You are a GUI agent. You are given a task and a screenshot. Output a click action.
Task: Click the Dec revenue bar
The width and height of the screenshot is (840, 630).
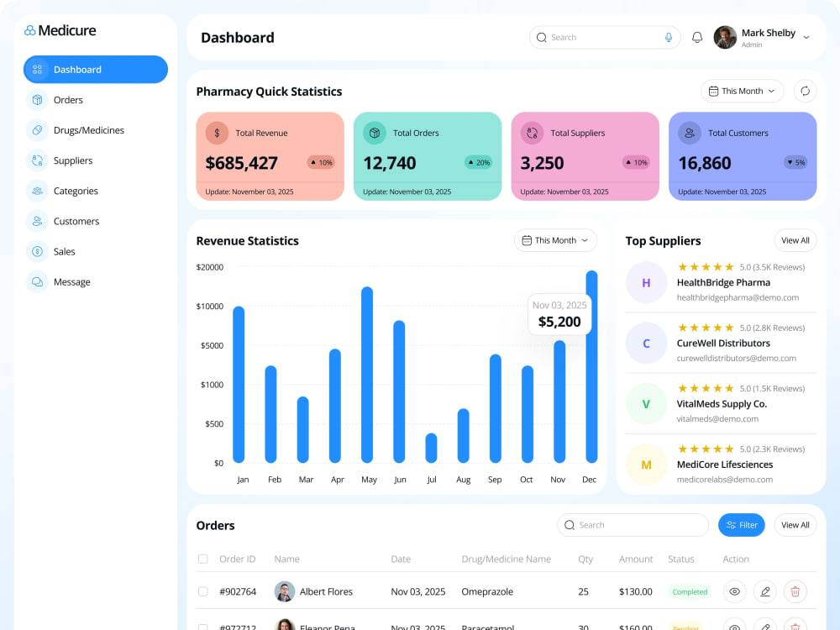[x=591, y=366]
